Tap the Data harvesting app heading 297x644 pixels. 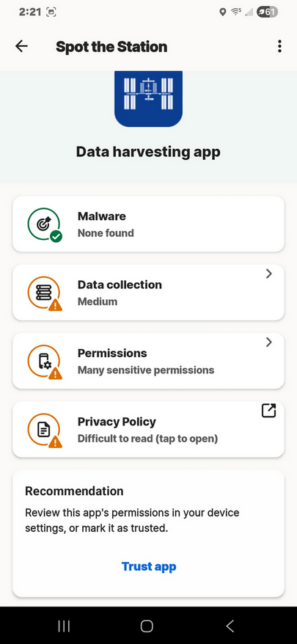148,152
